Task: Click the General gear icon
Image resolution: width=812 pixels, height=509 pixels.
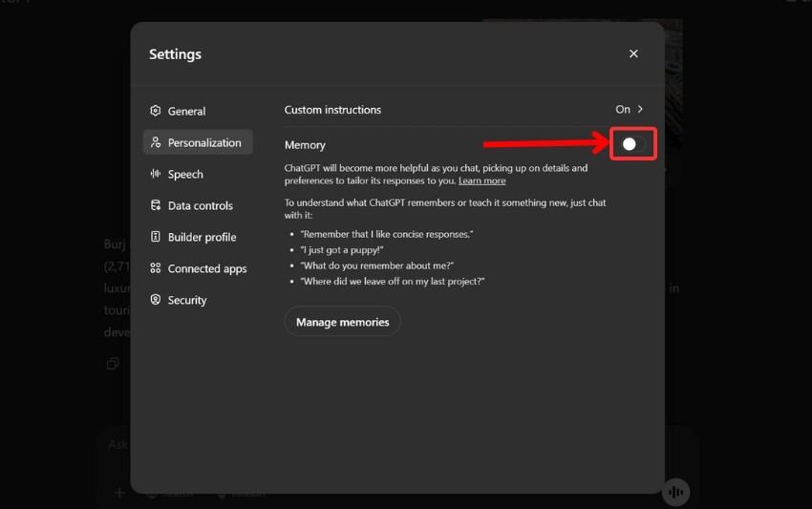Action: pyautogui.click(x=156, y=111)
